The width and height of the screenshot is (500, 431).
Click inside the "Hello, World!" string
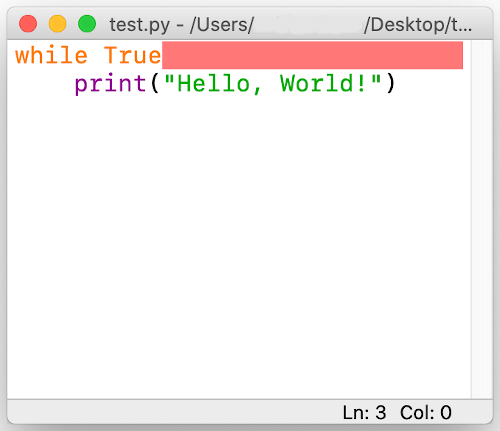coord(273,83)
